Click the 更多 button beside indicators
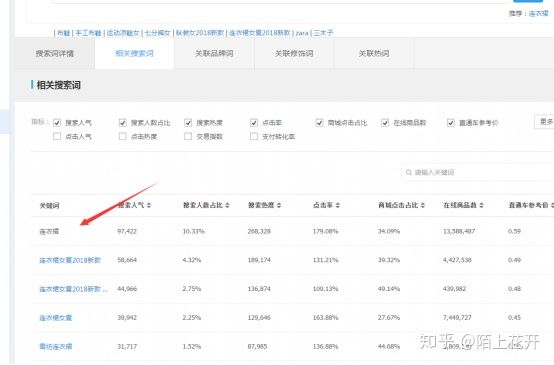 pyautogui.click(x=544, y=122)
